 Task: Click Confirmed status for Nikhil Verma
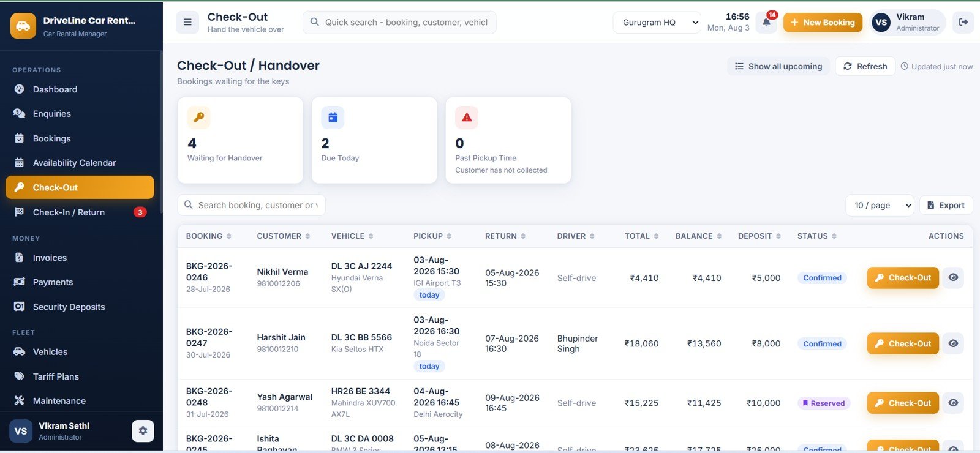(x=822, y=278)
